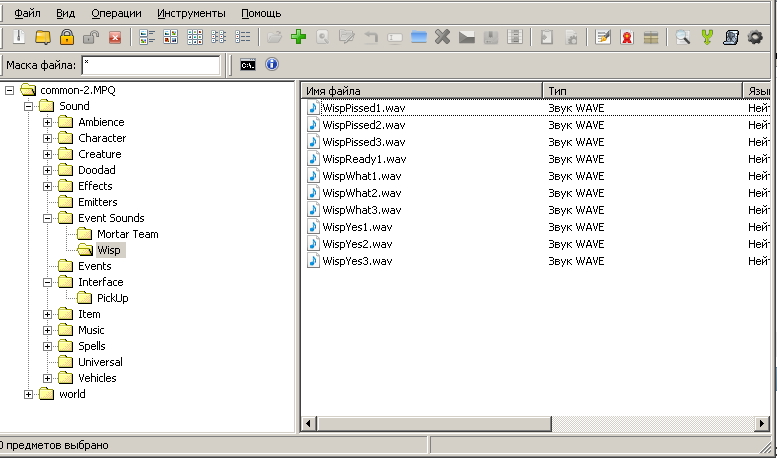Open the command-line console icon
Viewport: 777px width, 458px height.
pos(248,65)
